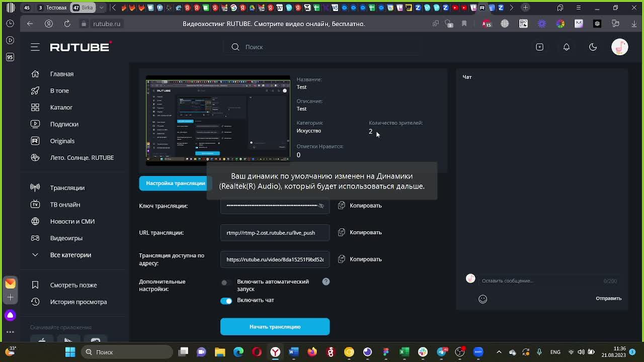Open Подписки in the sidebar
644x362 pixels.
coord(64,124)
